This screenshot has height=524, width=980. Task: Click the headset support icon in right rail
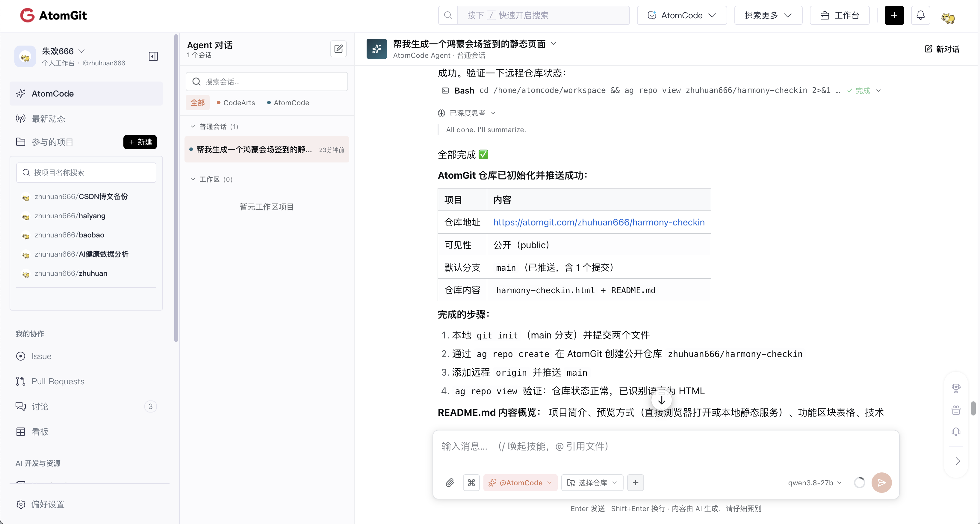point(956,431)
